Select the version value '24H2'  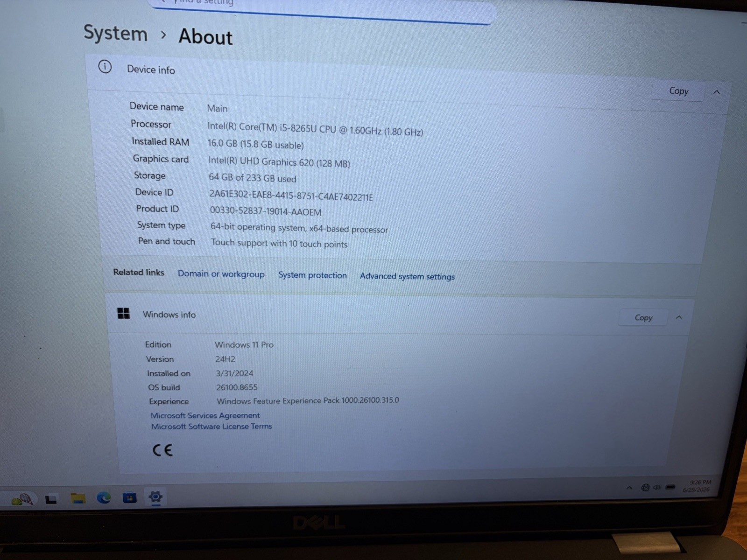pyautogui.click(x=225, y=359)
